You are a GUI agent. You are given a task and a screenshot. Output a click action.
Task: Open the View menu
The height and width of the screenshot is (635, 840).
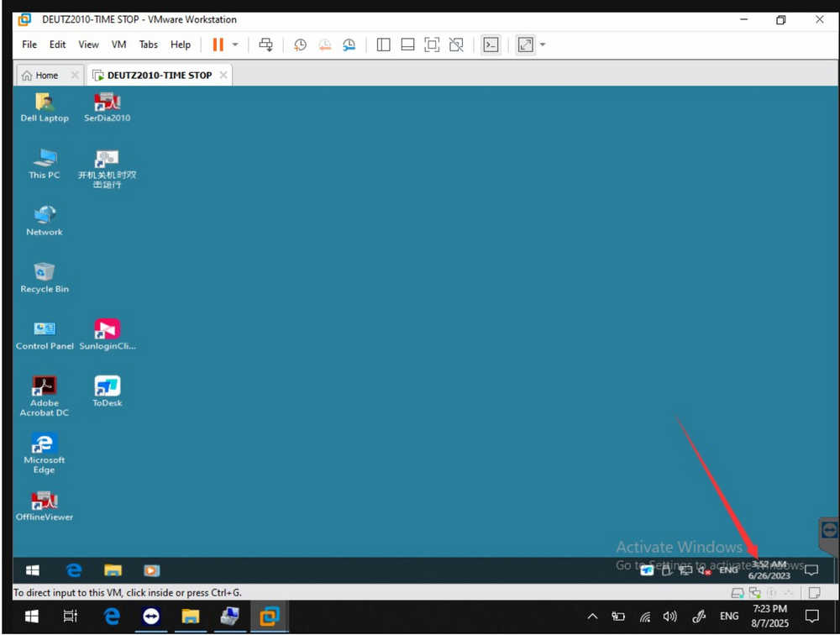click(88, 45)
